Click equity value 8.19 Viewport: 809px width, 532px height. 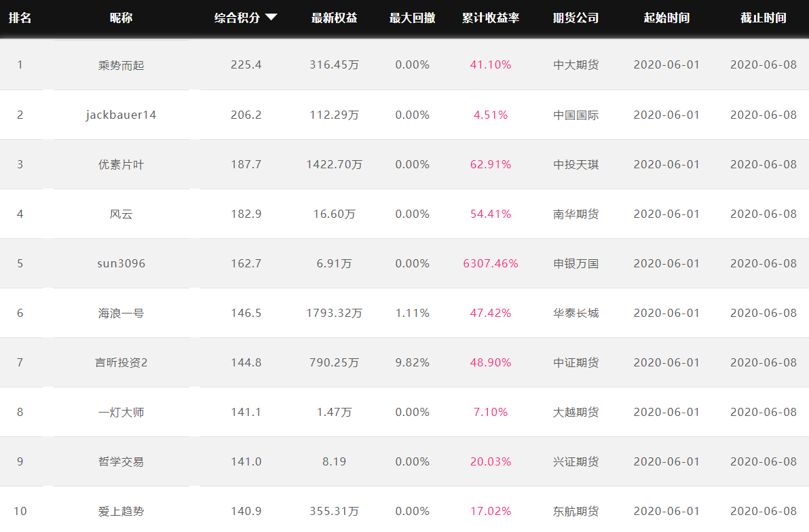click(335, 461)
